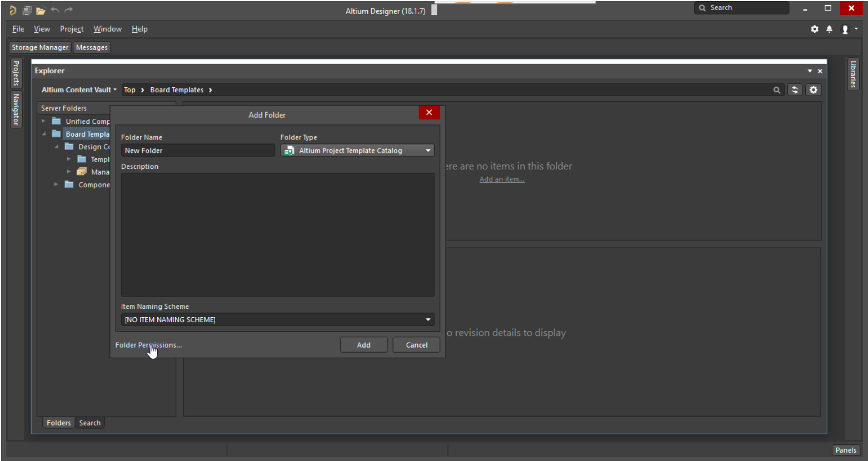Expand the Components tree node
Screen dimensions: 868x461
[56, 184]
